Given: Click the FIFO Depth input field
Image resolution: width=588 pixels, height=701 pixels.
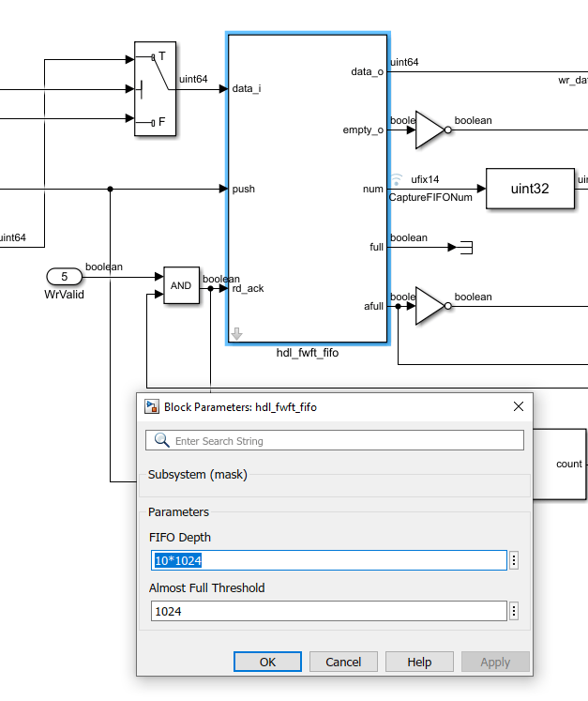Looking at the screenshot, I should (329, 560).
